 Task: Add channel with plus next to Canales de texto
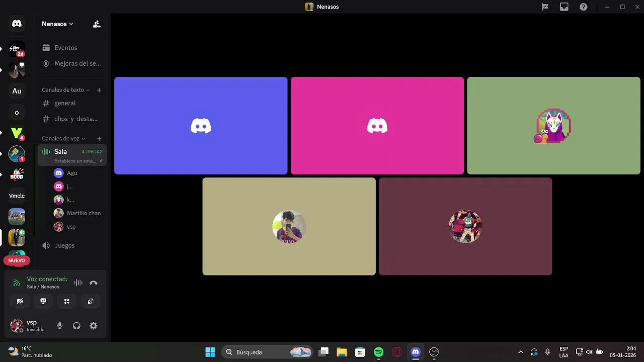pyautogui.click(x=99, y=90)
